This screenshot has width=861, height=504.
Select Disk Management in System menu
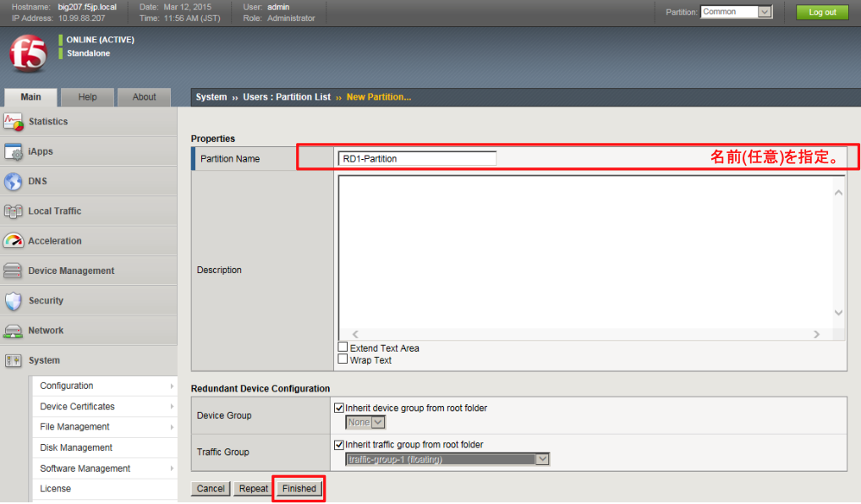[x=105, y=448]
